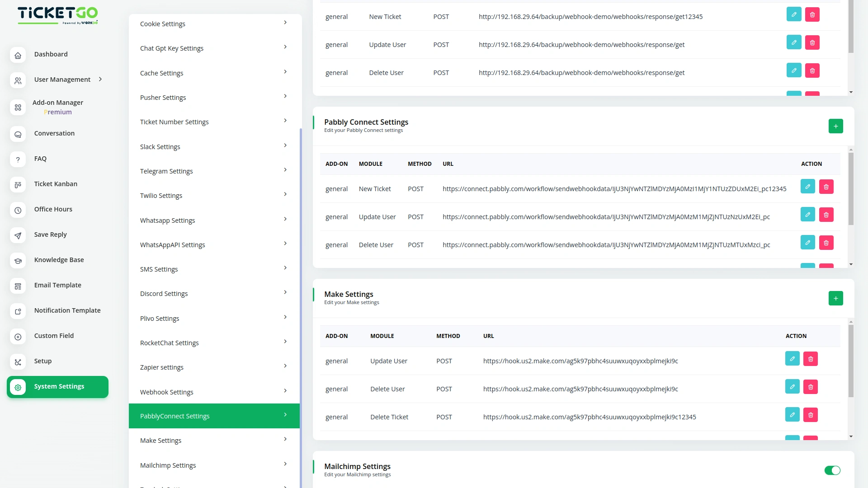Screen dimensions: 868x488
Task: Open Discord Settings chevron
Action: [x=285, y=292]
